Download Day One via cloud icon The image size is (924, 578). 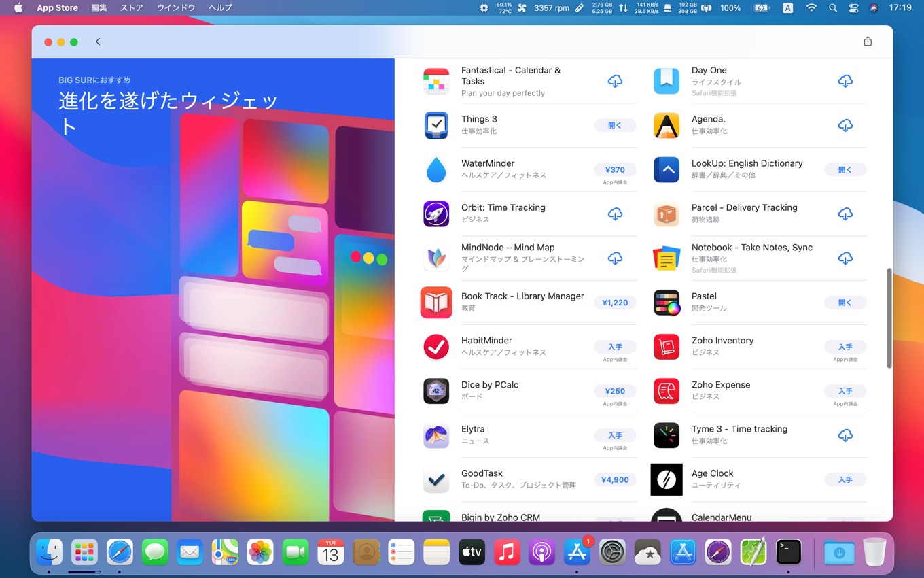(x=845, y=81)
